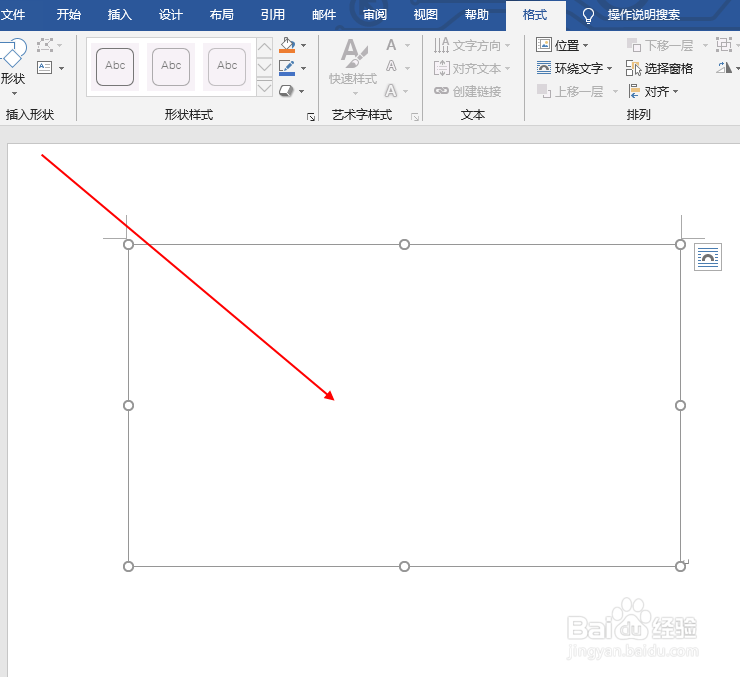
Task: Select the 格式 tab
Action: [x=535, y=15]
